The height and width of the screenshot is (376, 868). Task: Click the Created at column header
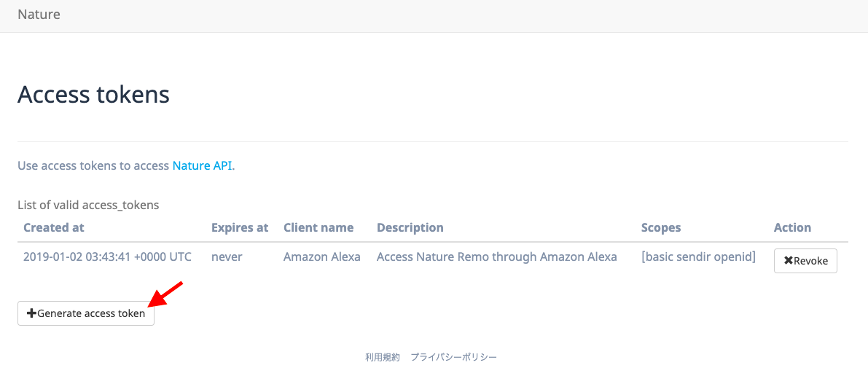[x=54, y=227]
